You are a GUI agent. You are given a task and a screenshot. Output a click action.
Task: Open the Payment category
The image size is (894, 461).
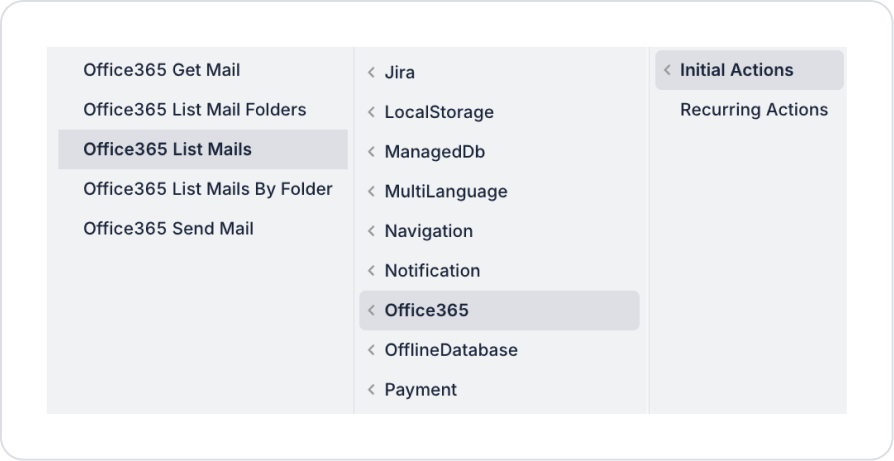499,390
